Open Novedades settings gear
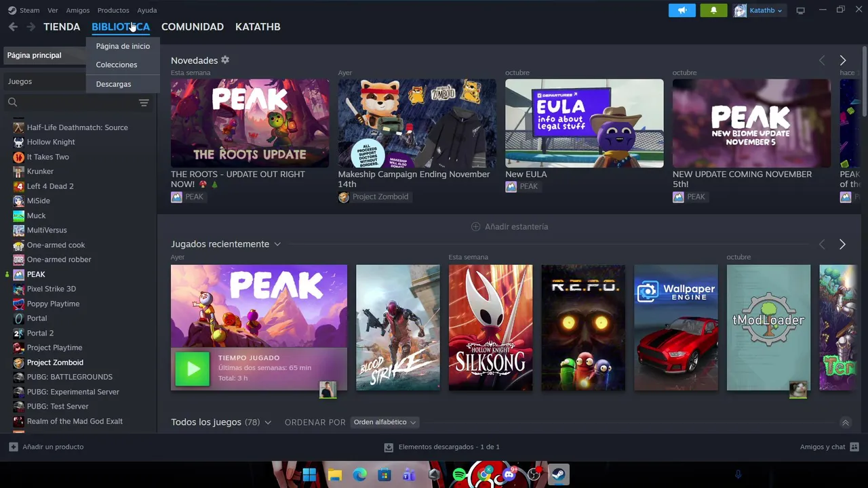Viewport: 868px width, 488px height. point(225,60)
